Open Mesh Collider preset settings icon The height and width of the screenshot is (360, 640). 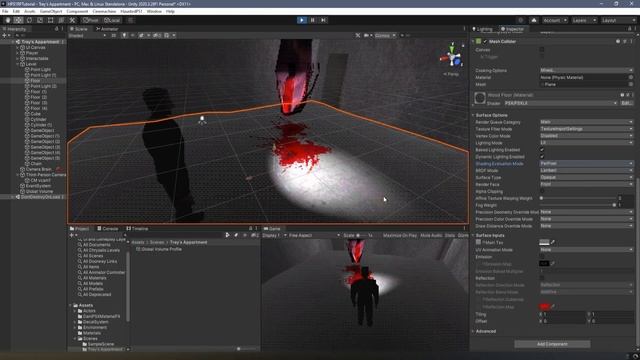(x=624, y=41)
